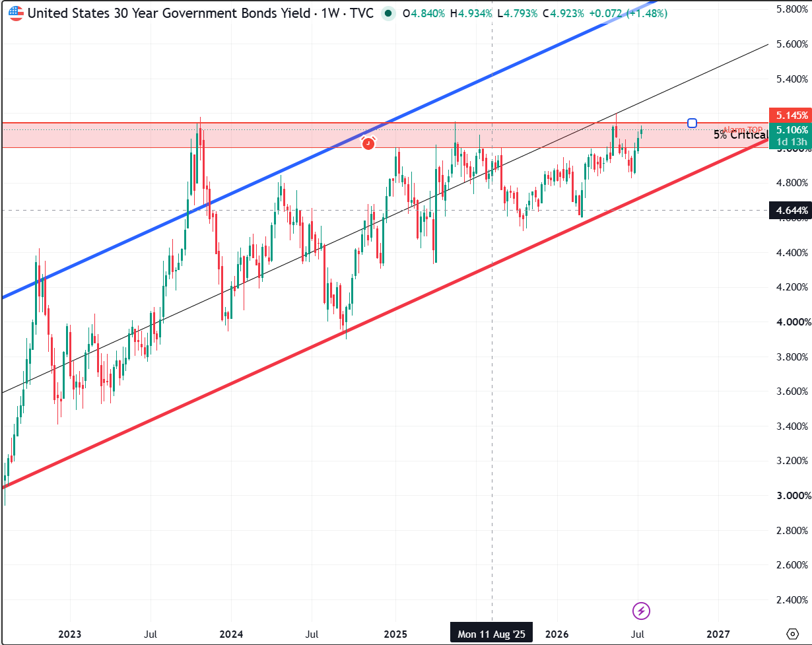Click the purple lightning bolt events icon
The width and height of the screenshot is (812, 645).
click(x=642, y=611)
